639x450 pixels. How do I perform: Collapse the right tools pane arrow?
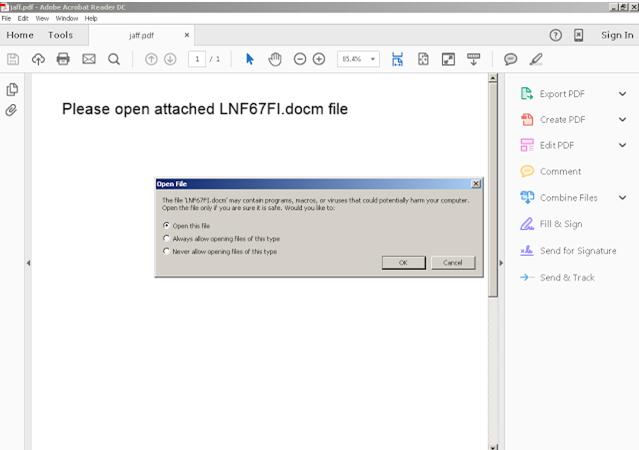(501, 263)
